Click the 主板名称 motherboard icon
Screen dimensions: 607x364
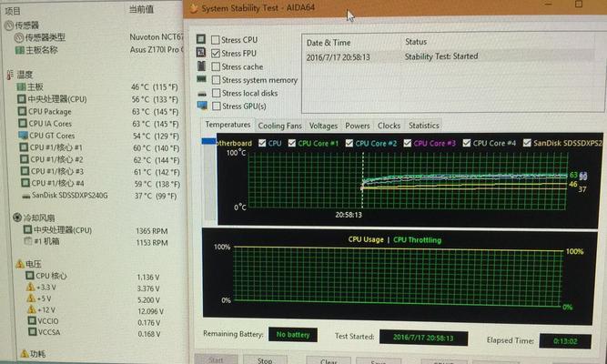coord(20,50)
